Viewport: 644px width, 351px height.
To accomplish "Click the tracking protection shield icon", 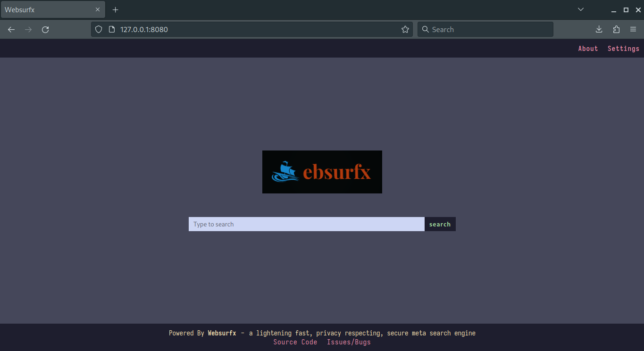I will (99, 29).
